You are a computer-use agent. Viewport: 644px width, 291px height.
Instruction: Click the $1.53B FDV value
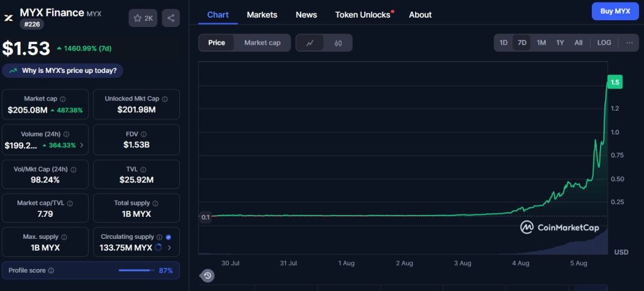point(136,145)
